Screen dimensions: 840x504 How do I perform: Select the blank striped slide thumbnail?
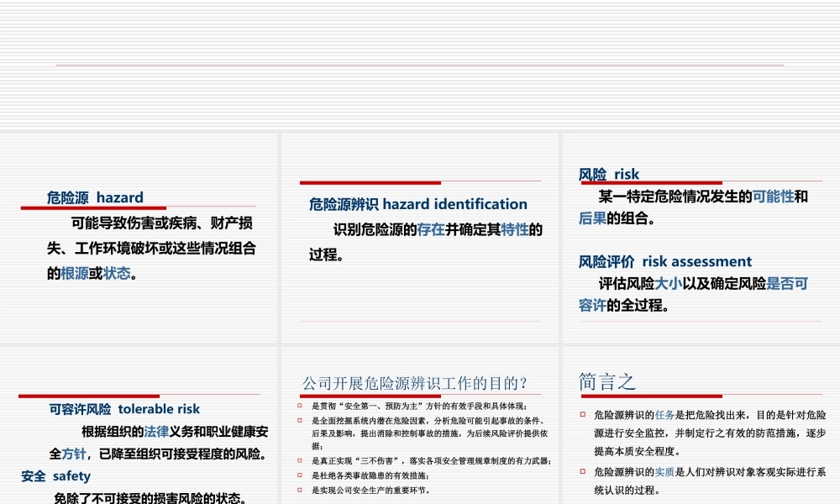point(420,65)
